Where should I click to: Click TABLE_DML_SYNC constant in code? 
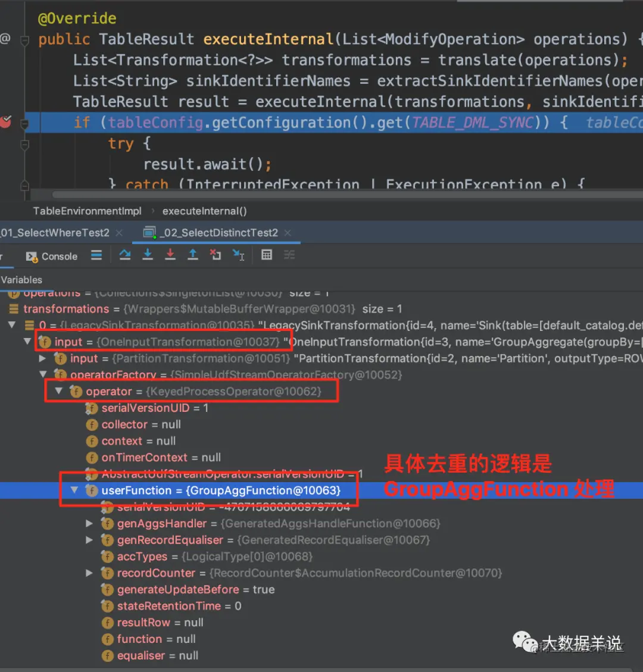tap(473, 123)
